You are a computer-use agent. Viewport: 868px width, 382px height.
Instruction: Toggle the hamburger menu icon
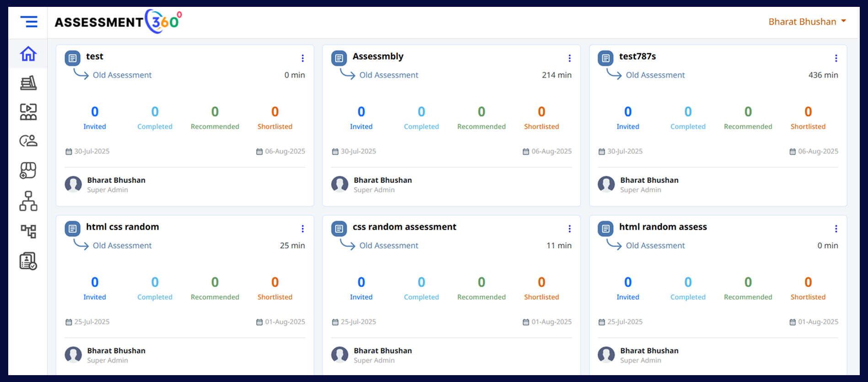[x=29, y=22]
